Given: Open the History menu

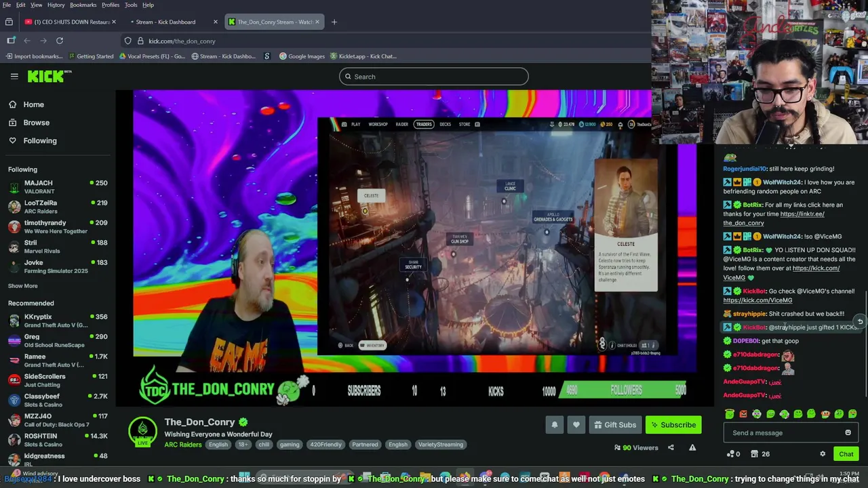Looking at the screenshot, I should [x=56, y=5].
